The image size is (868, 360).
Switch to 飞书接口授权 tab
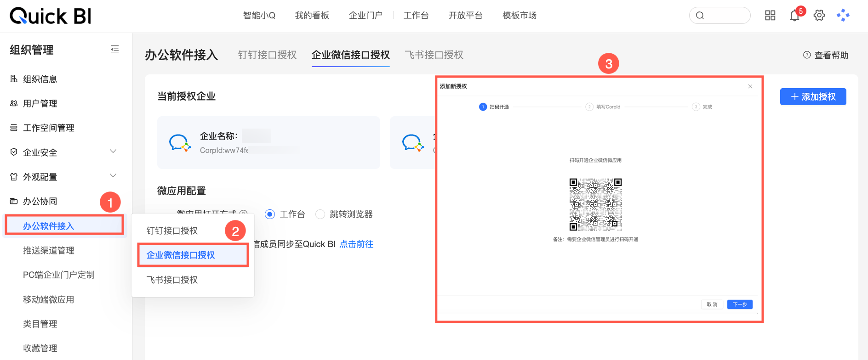[x=434, y=55]
